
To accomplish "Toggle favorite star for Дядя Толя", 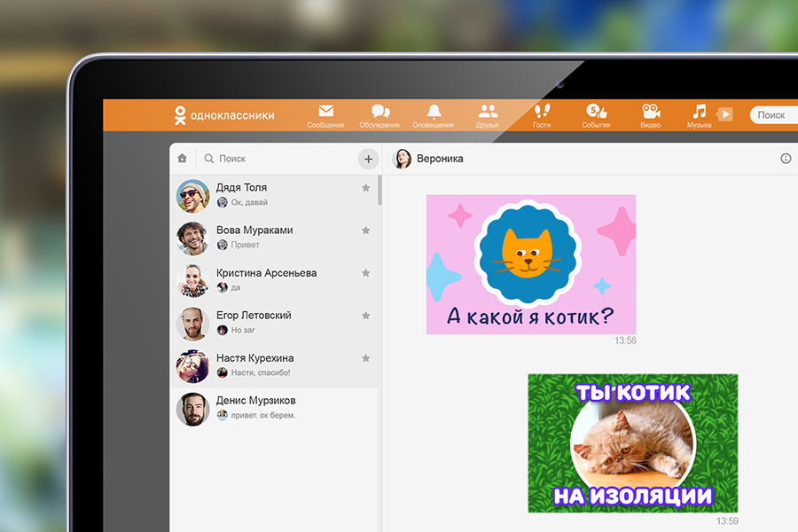I will coord(365,188).
